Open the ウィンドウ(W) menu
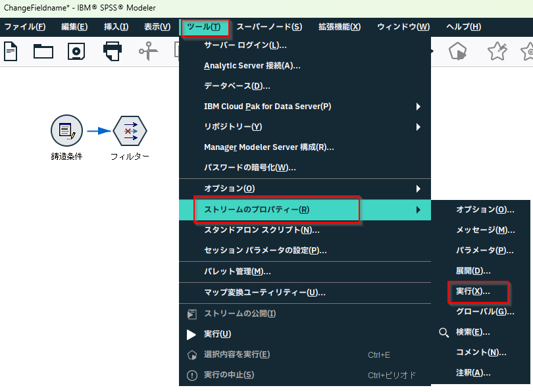533x392 pixels. pos(403,27)
